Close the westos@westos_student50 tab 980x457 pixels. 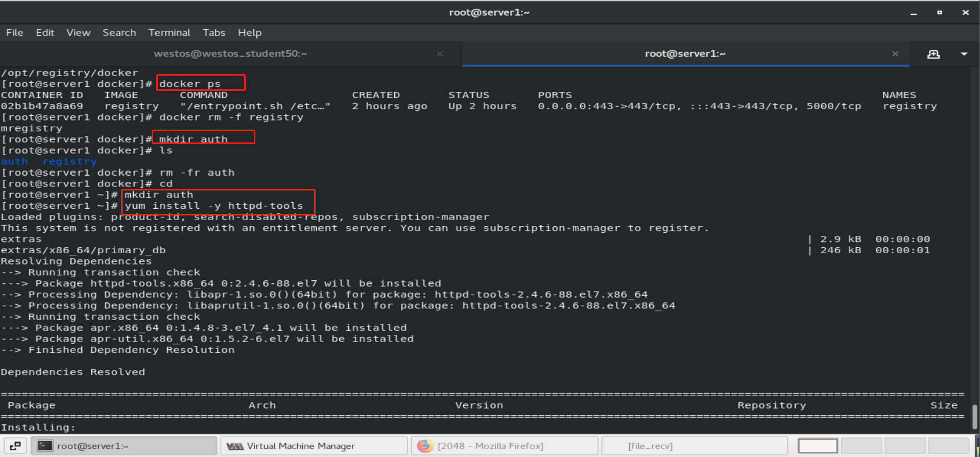coord(440,54)
